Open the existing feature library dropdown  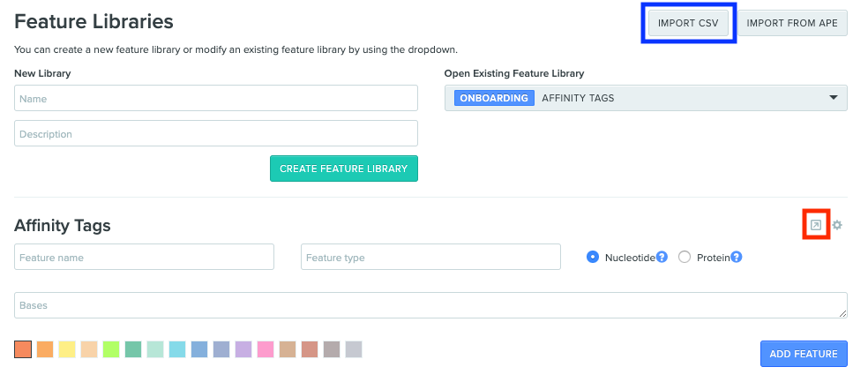click(646, 98)
